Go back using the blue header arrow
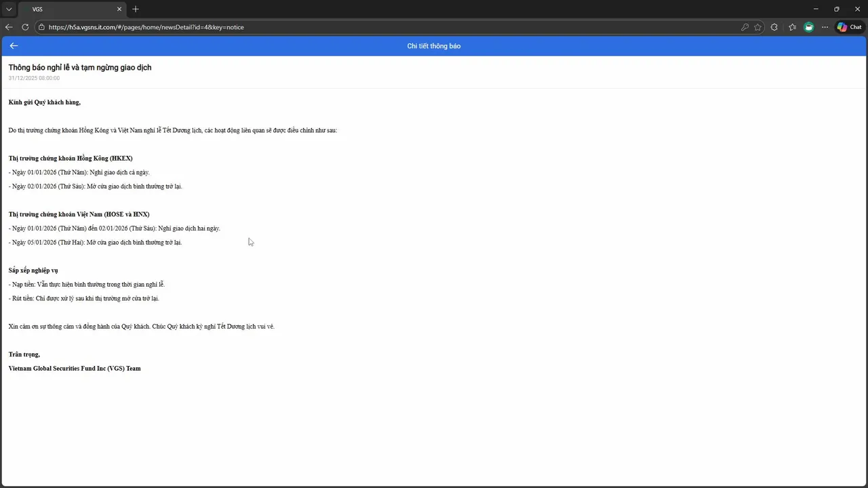Screen dimensions: 868x488 pyautogui.click(x=14, y=45)
